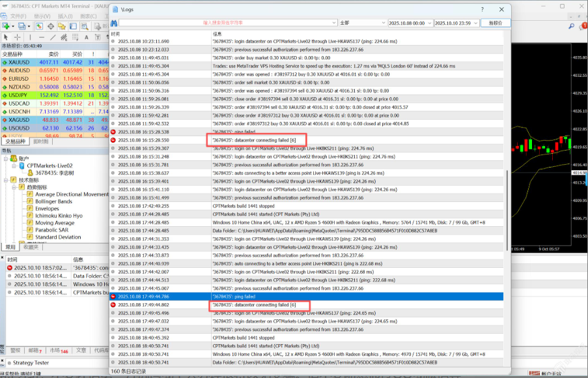Select the cursor arrow tool in toolbar

[x=6, y=38]
